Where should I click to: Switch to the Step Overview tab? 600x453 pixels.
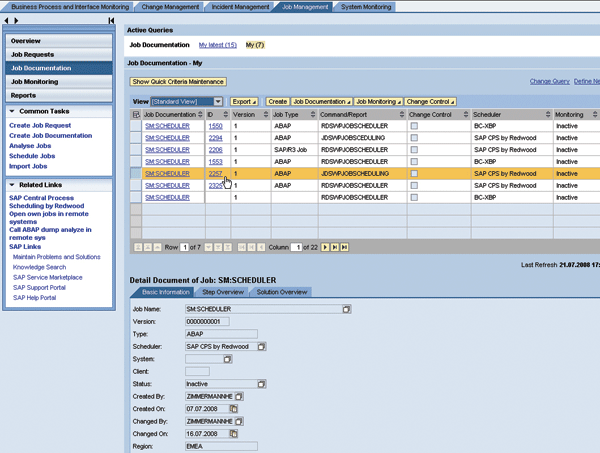[x=222, y=292]
